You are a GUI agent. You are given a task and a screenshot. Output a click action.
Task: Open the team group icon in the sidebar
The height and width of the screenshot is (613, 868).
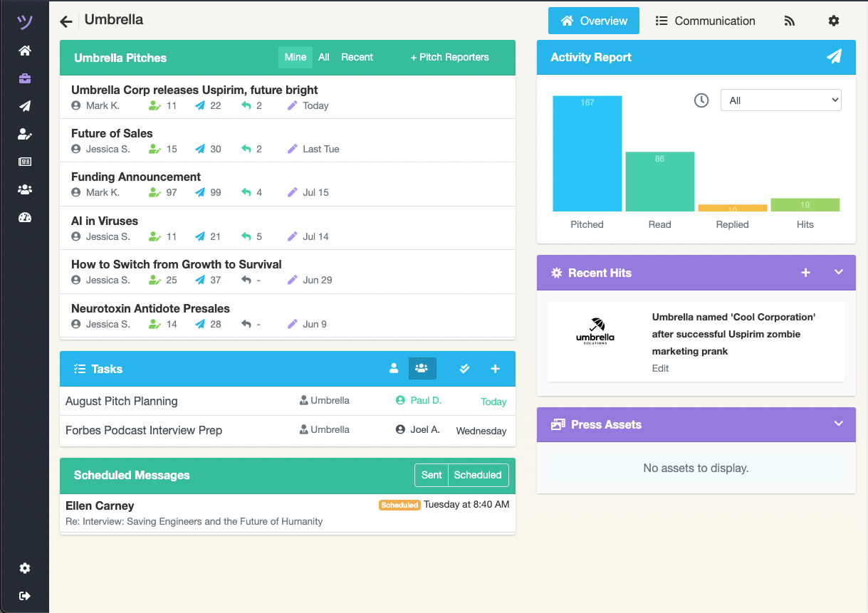[x=25, y=189]
